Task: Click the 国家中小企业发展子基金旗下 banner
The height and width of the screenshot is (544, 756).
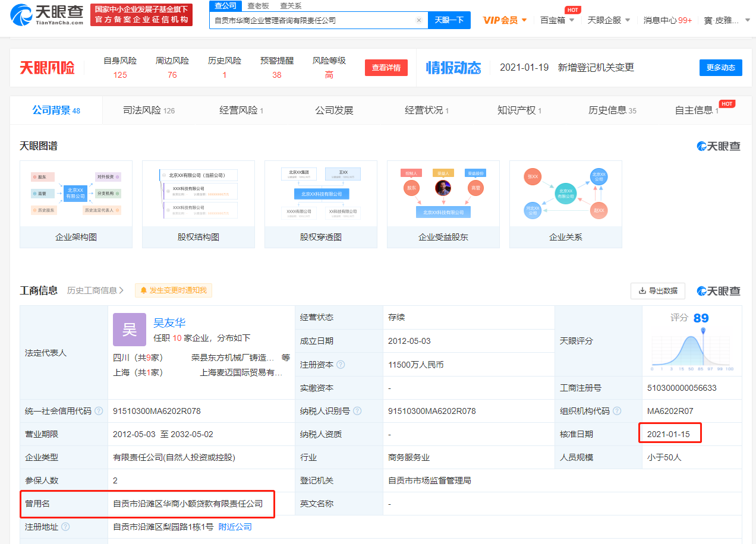Action: [141, 15]
